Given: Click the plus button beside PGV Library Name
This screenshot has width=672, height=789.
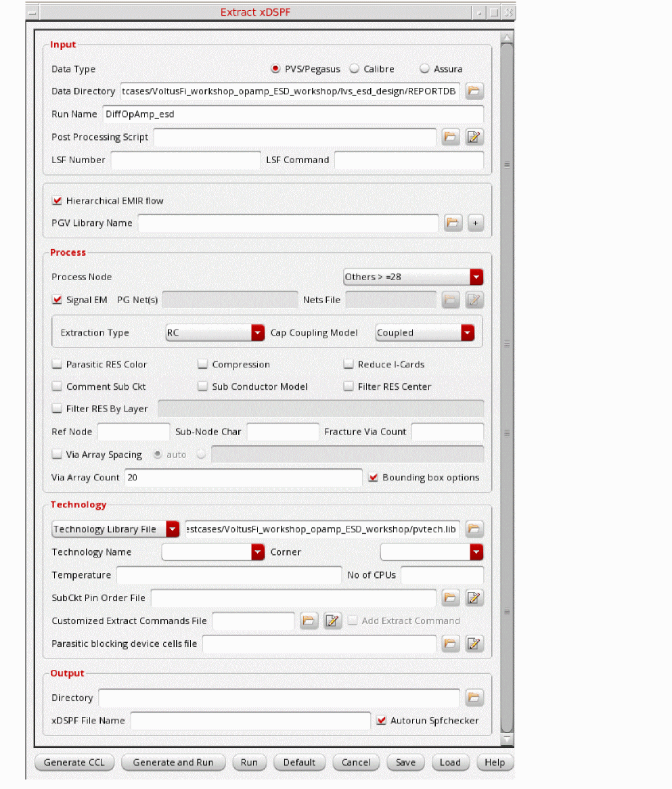Looking at the screenshot, I should pyautogui.click(x=475, y=223).
